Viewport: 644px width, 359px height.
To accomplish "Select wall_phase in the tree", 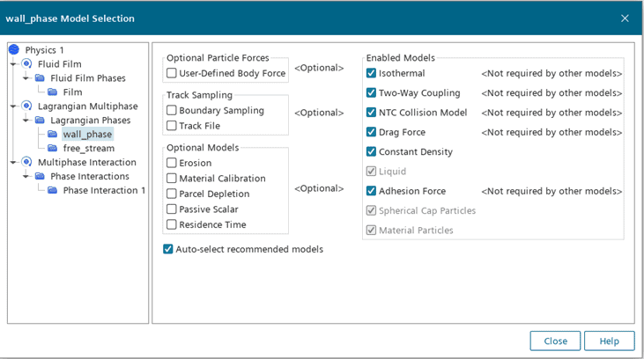I will pyautogui.click(x=87, y=135).
